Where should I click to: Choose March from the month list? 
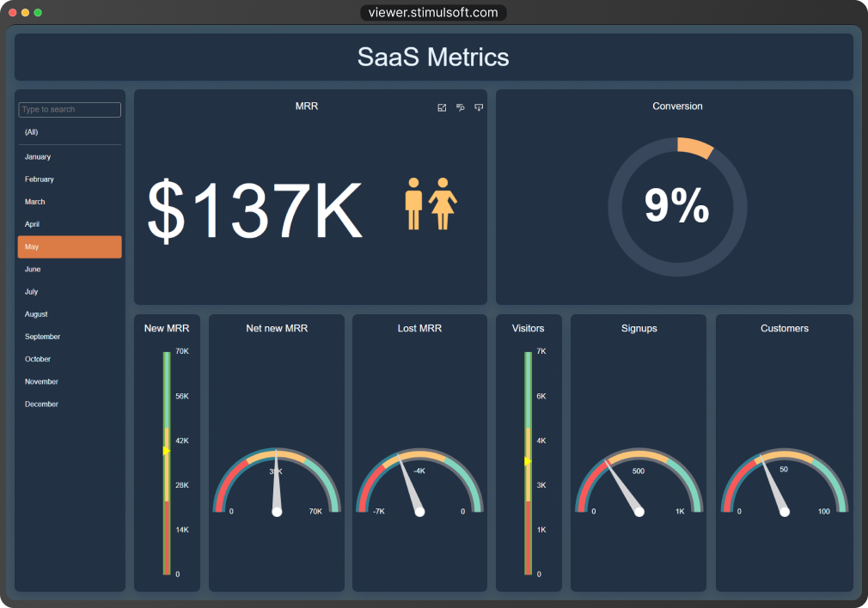[x=35, y=202]
